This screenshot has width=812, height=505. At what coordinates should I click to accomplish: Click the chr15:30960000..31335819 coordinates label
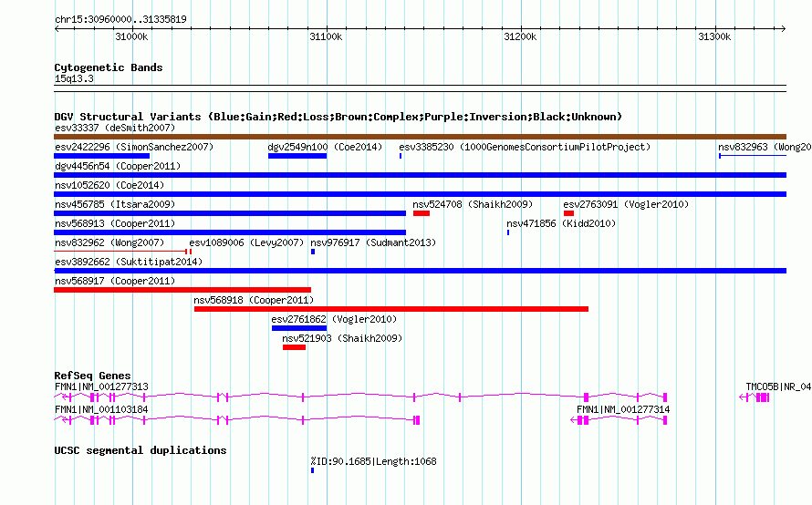coord(120,19)
